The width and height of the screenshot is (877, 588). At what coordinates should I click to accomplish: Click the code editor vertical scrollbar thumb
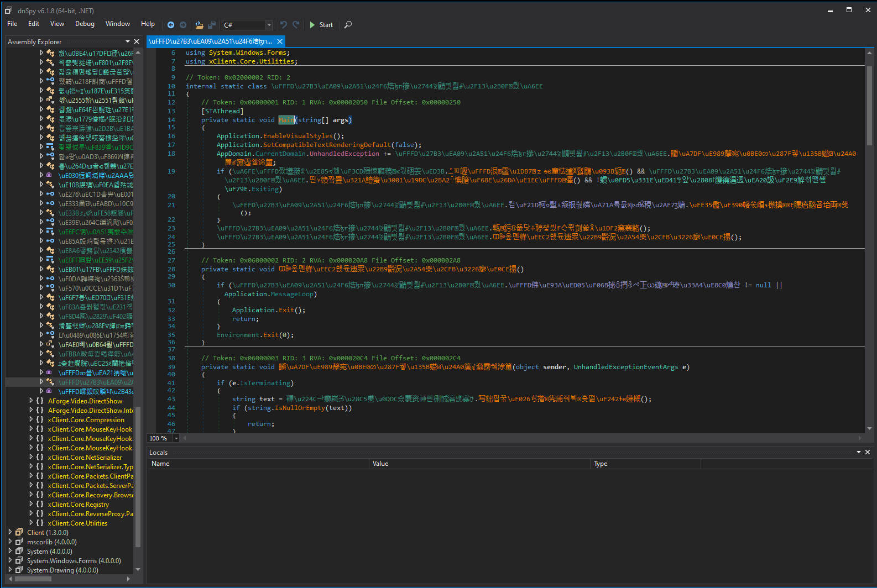point(869,105)
